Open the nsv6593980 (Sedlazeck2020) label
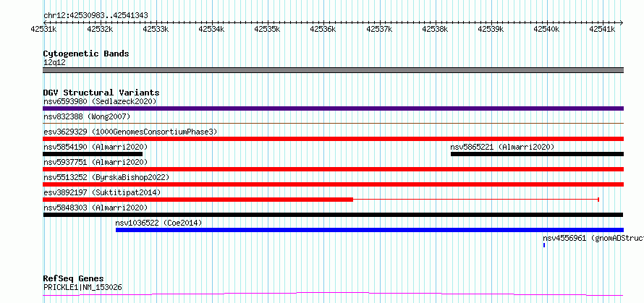 [100, 101]
